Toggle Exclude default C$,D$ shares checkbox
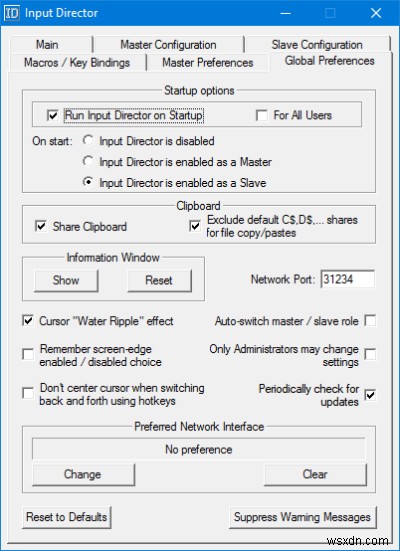400x551 pixels. [x=195, y=226]
